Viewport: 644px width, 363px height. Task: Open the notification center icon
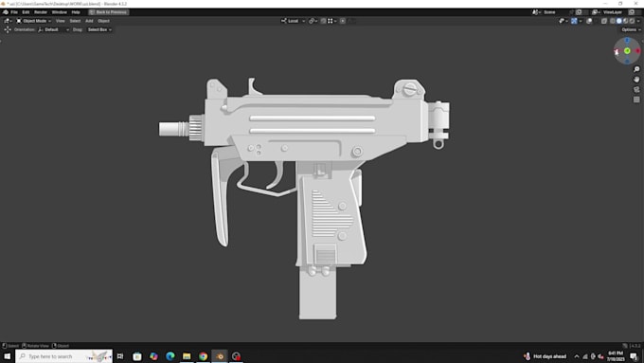[x=634, y=356]
